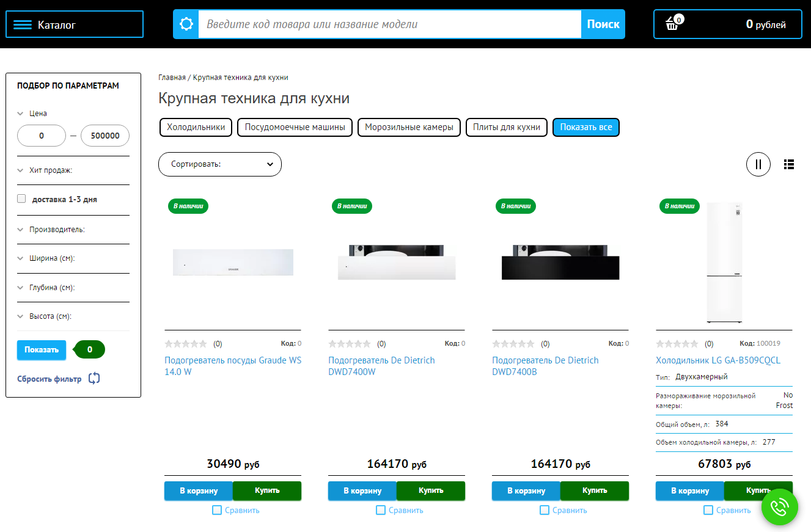Click the В наличии badge on LG fridge

(x=680, y=206)
